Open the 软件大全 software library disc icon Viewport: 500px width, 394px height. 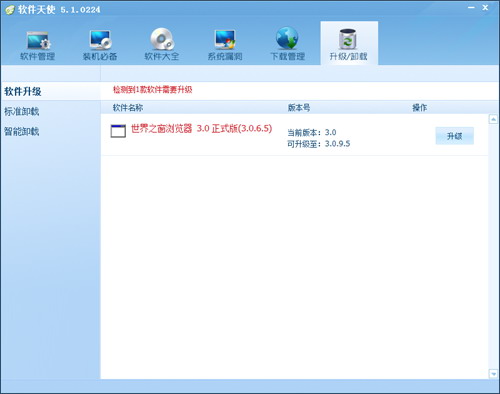pos(162,39)
